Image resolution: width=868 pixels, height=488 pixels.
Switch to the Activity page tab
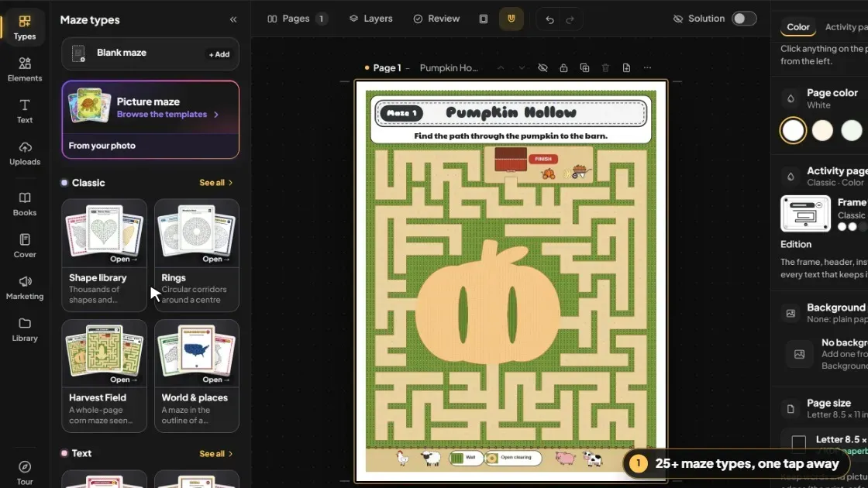tap(846, 27)
